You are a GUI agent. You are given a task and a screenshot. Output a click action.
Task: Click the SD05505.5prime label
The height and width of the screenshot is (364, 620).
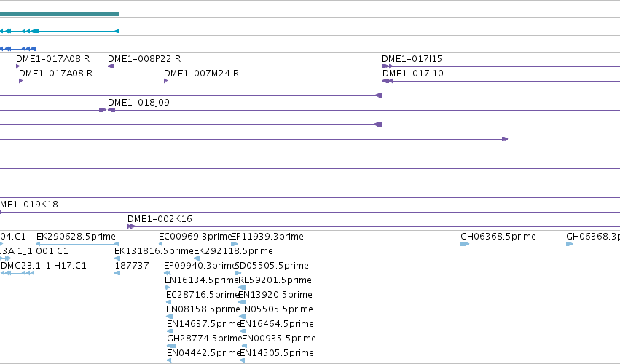pos(272,266)
